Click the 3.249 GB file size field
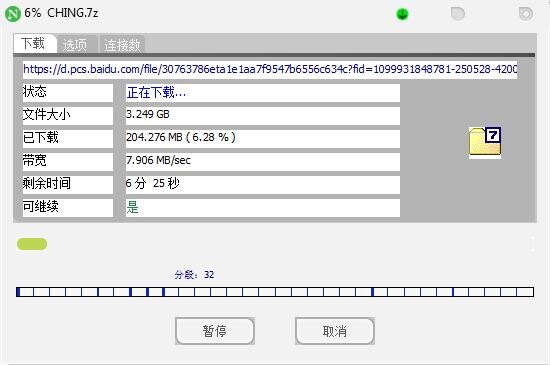Screen dimensions: 550x365 click(263, 115)
